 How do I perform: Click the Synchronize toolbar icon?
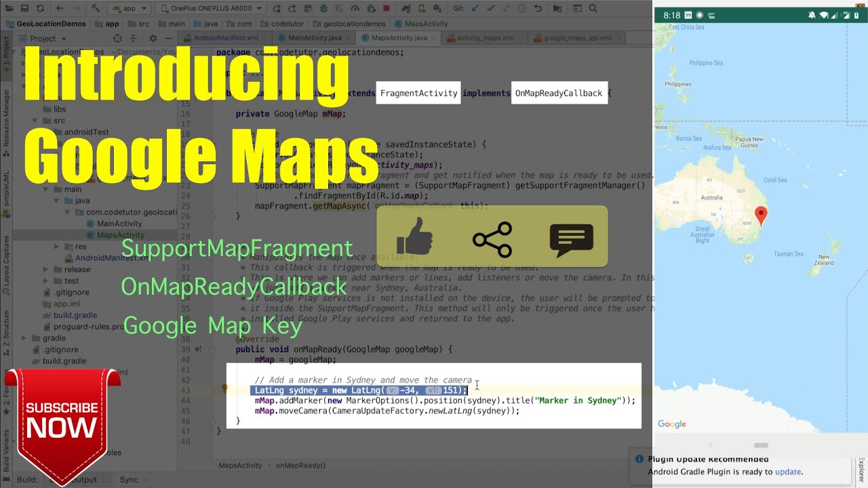[x=41, y=9]
